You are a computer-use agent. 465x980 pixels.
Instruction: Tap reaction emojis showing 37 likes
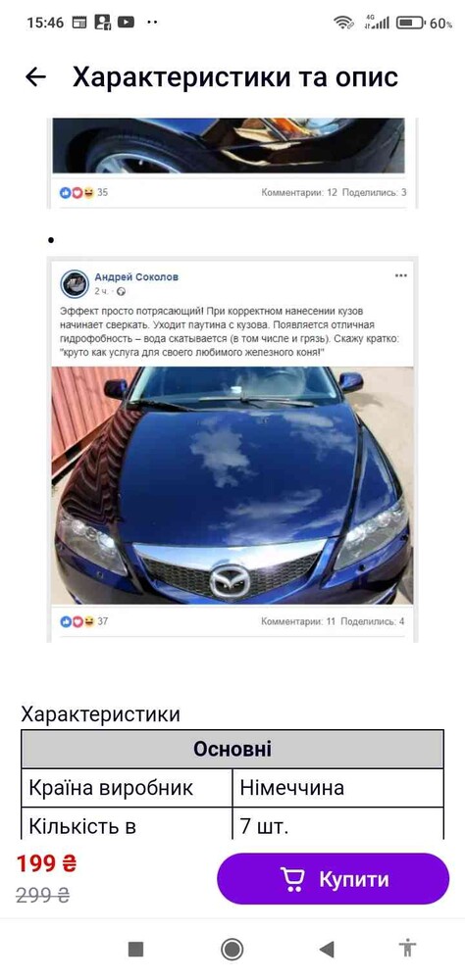pyautogui.click(x=77, y=622)
